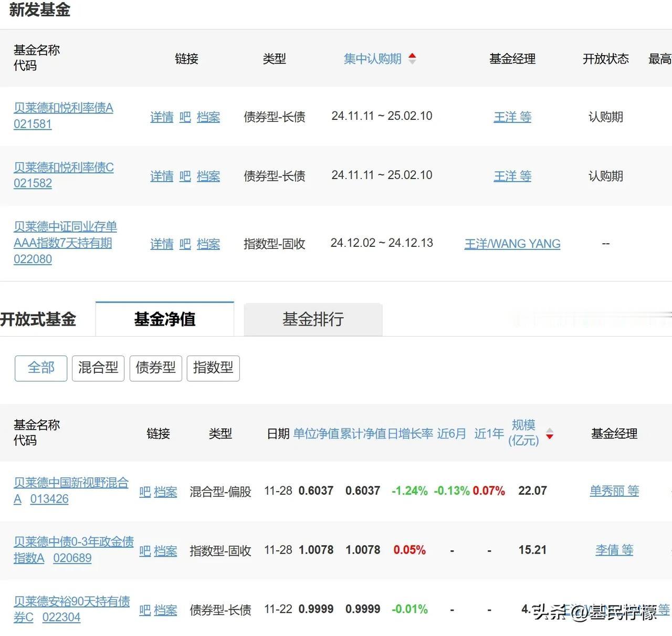Select 全部 filter button
672x636 pixels.
pos(41,368)
